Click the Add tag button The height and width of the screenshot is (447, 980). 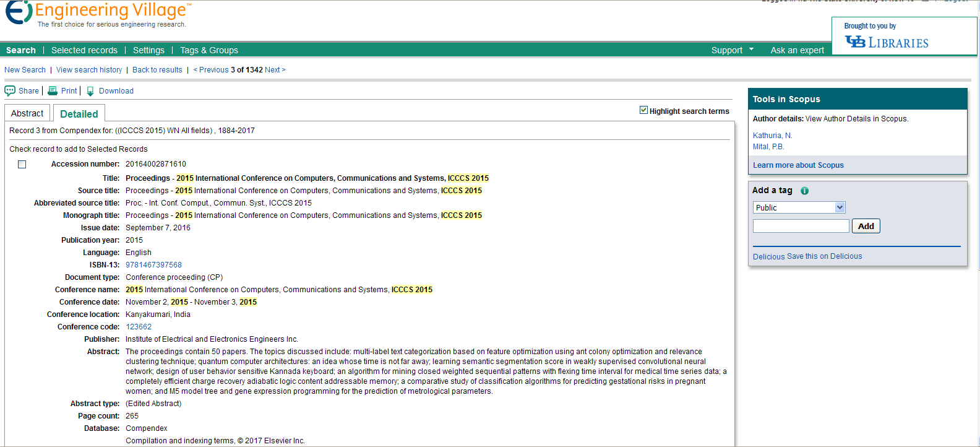[866, 227]
